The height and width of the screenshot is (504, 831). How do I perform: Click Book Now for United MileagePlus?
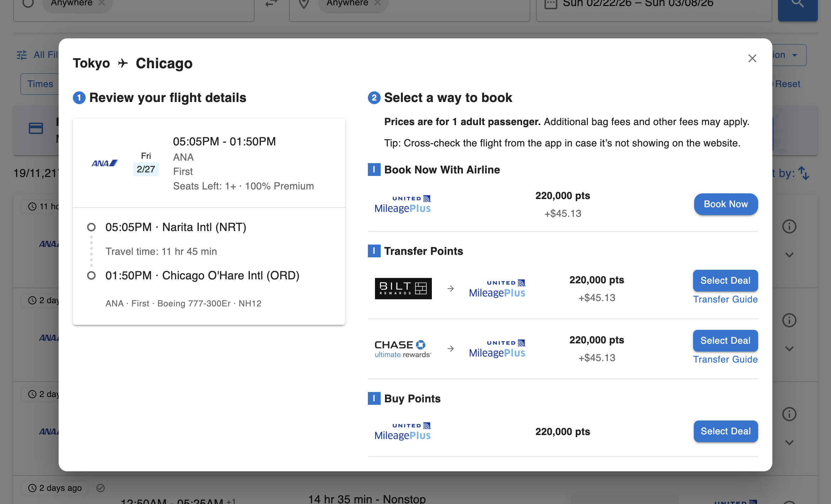pos(726,204)
